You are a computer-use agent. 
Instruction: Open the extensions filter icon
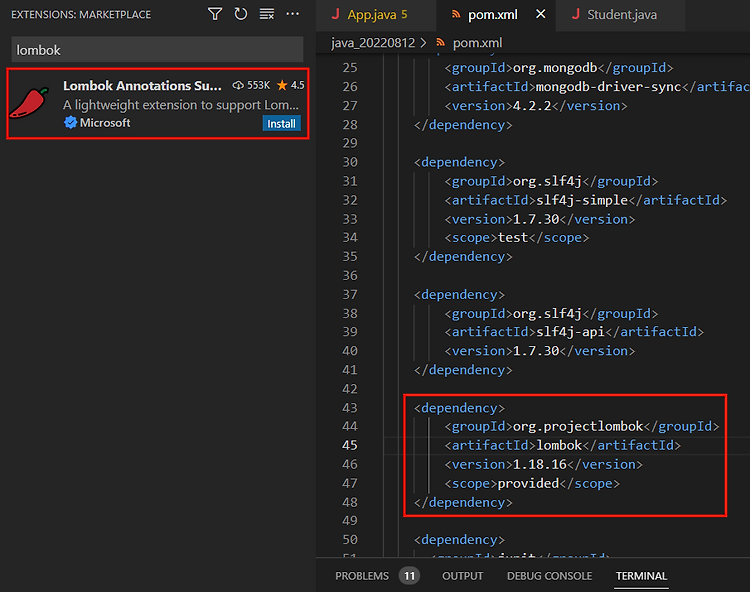click(x=215, y=14)
